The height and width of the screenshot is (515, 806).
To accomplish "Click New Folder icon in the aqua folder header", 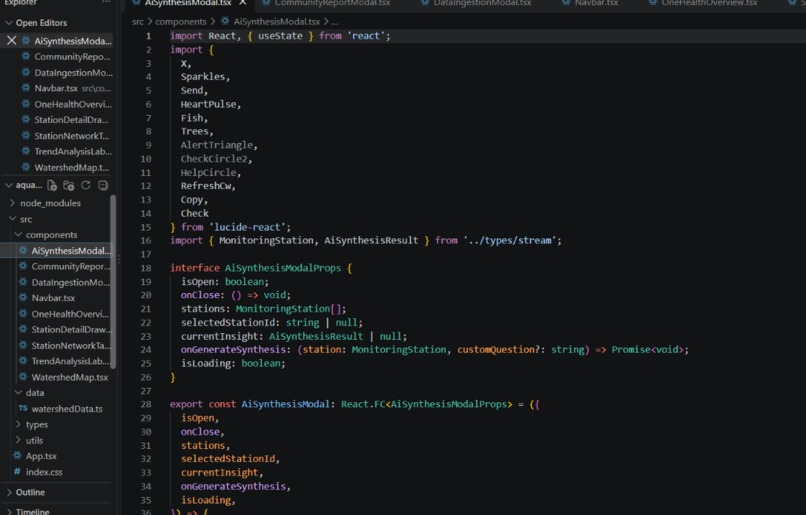I will (68, 186).
